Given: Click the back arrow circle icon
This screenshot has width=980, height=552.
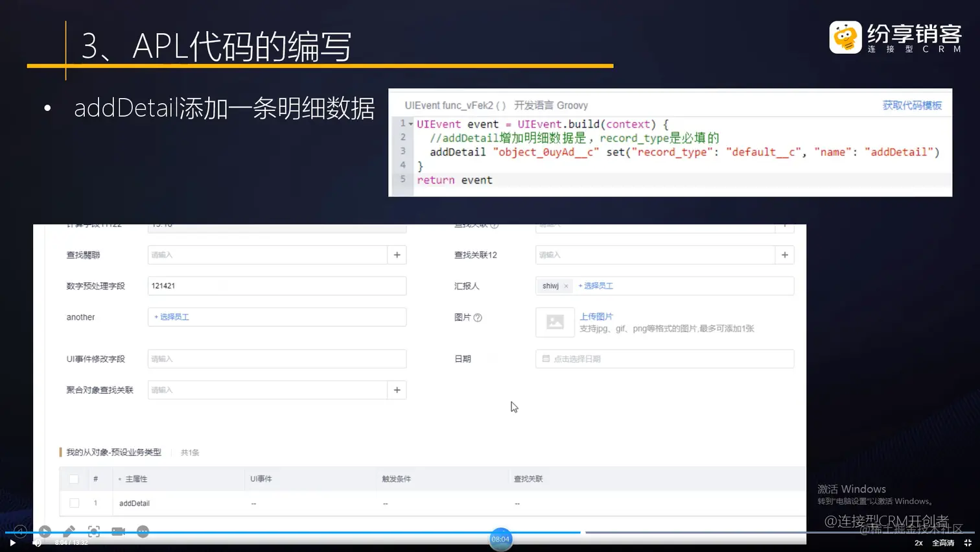Looking at the screenshot, I should pyautogui.click(x=20, y=531).
